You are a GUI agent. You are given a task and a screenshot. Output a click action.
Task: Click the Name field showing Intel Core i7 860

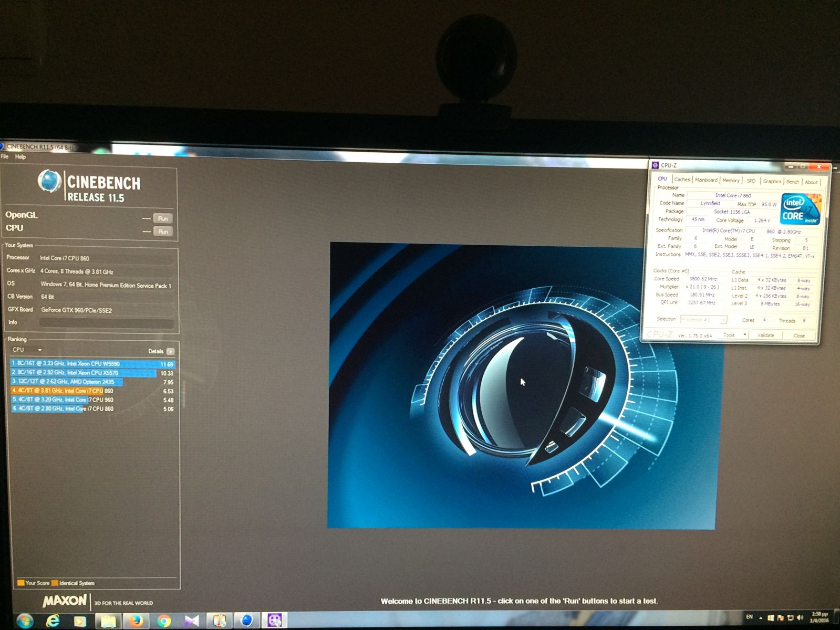(733, 195)
